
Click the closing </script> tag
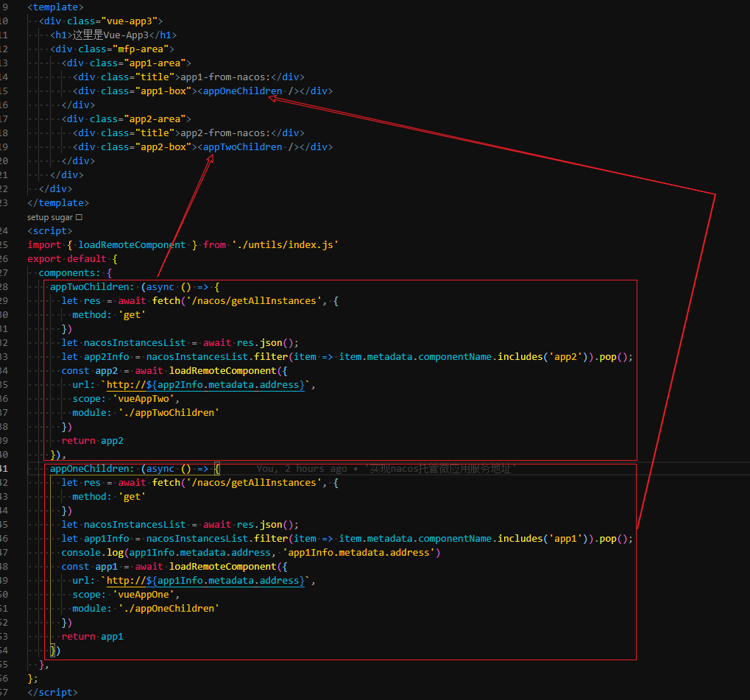pyautogui.click(x=52, y=693)
